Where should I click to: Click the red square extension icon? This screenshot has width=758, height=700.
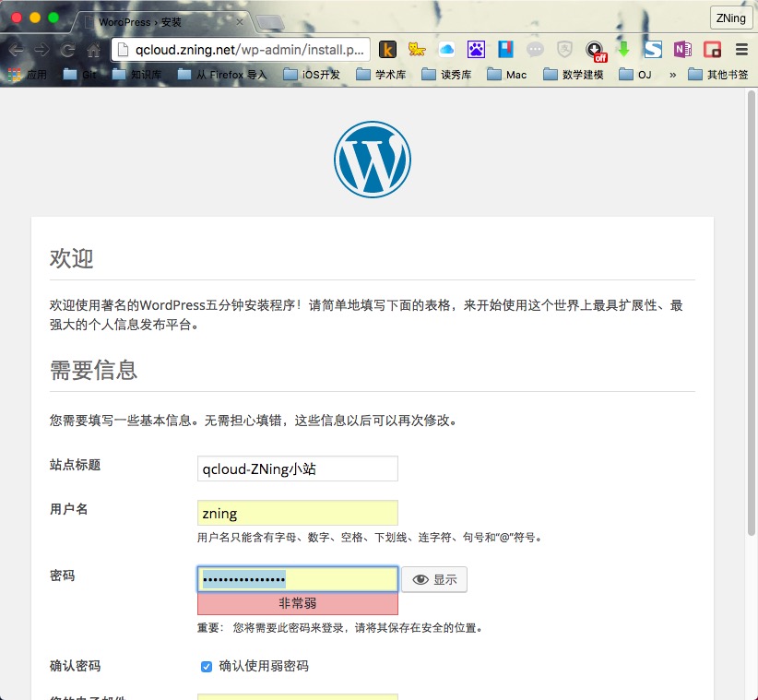[x=712, y=49]
